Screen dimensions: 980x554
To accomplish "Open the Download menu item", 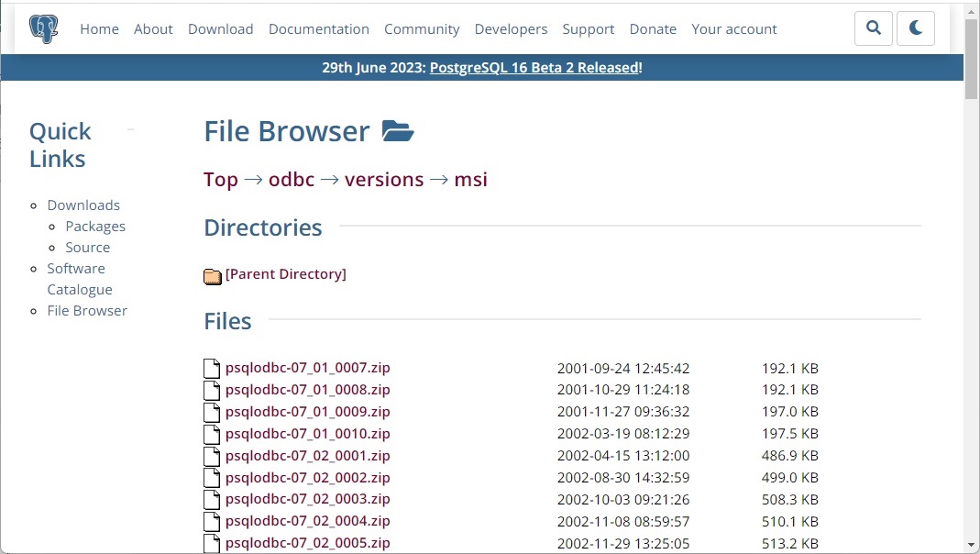I will point(221,28).
